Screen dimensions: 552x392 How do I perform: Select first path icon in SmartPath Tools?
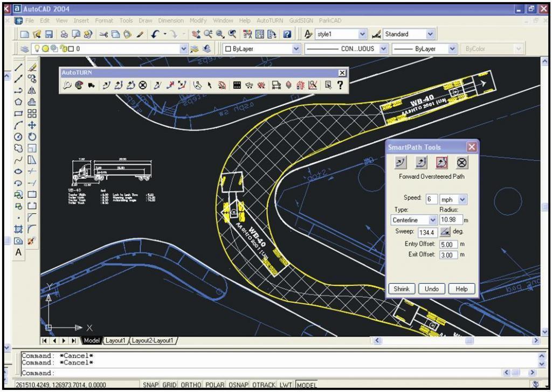(401, 162)
